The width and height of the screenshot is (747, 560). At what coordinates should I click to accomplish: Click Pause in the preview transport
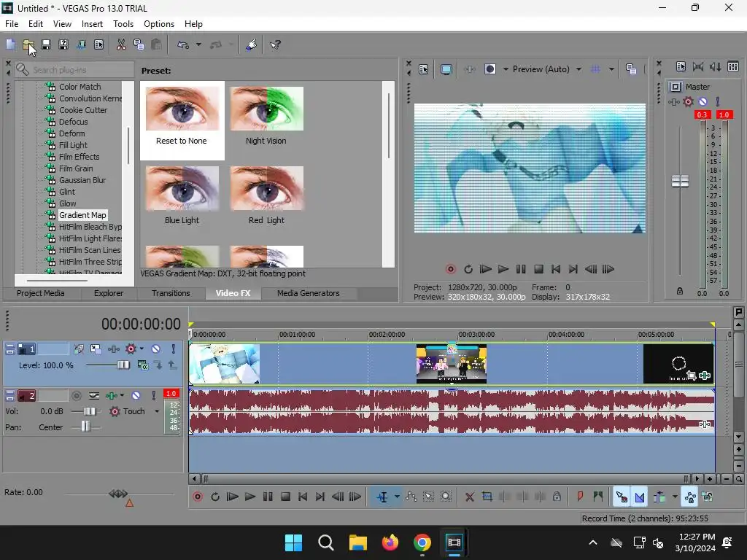521,270
